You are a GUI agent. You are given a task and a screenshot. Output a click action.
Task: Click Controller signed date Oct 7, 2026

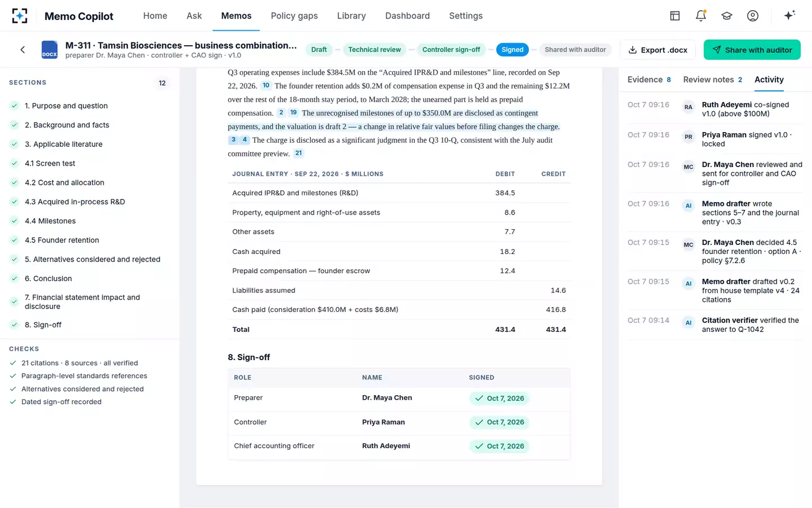(x=500, y=422)
